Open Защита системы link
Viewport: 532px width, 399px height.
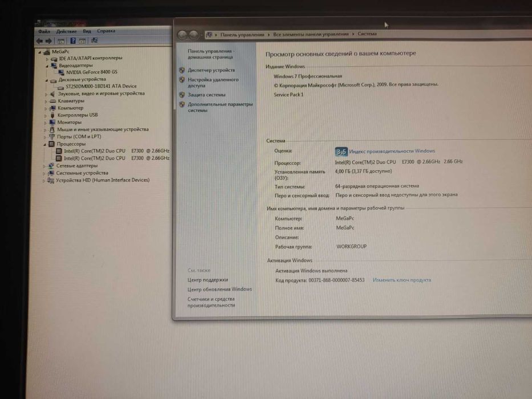coord(206,95)
